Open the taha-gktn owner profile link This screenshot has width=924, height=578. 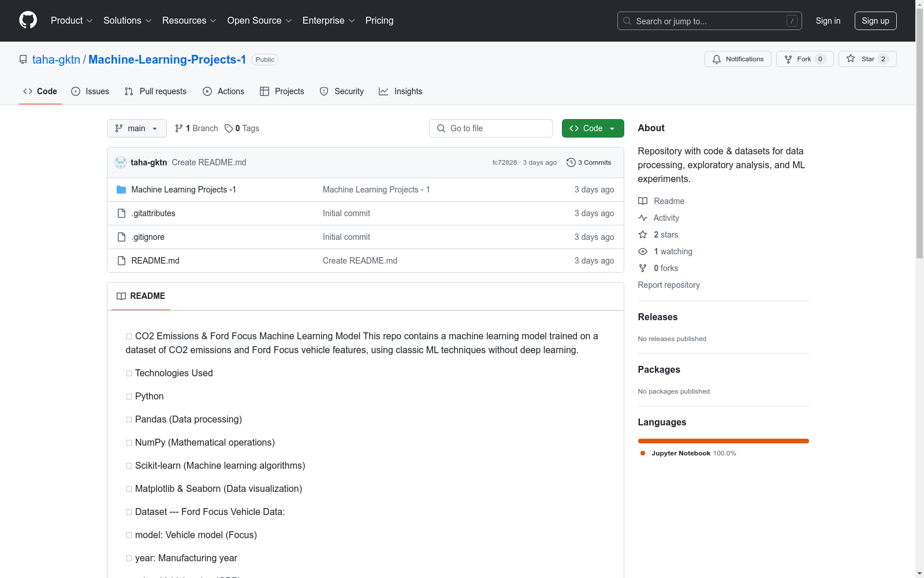click(x=56, y=60)
